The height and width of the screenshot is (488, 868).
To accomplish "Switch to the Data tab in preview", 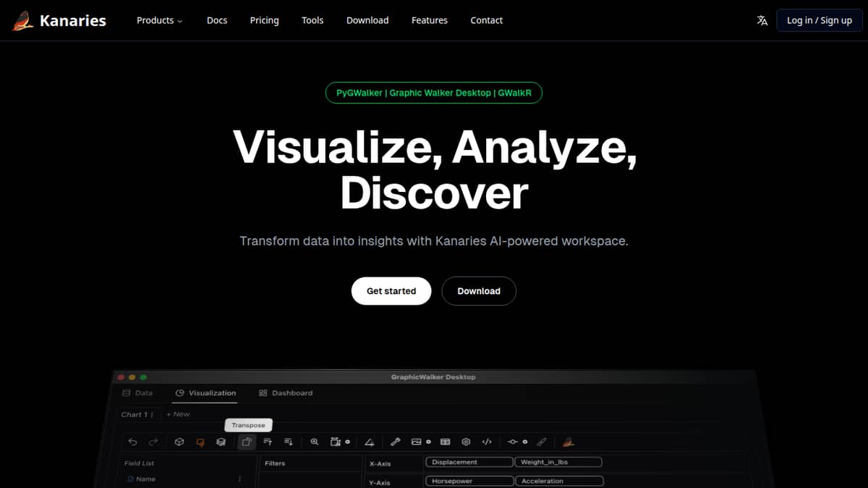I will point(137,393).
